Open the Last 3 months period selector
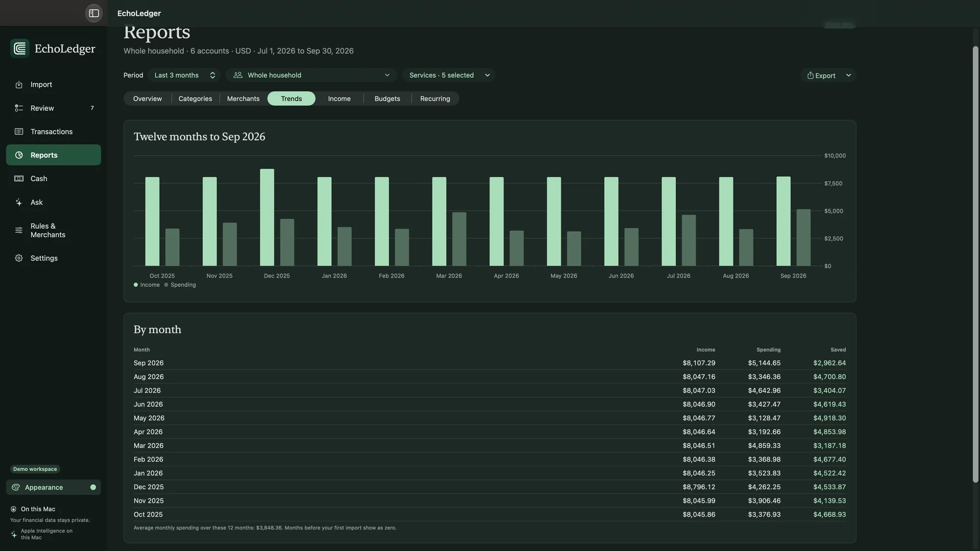 pyautogui.click(x=184, y=75)
